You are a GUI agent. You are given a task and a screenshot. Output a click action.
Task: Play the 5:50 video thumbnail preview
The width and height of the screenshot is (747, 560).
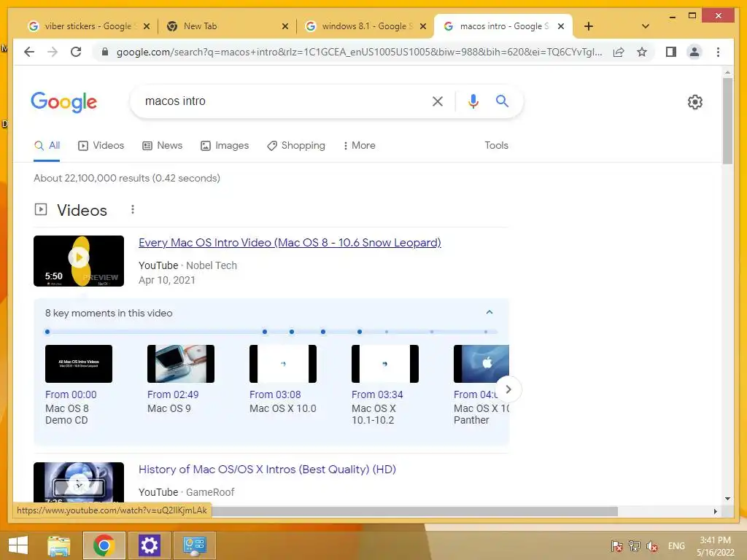79,261
